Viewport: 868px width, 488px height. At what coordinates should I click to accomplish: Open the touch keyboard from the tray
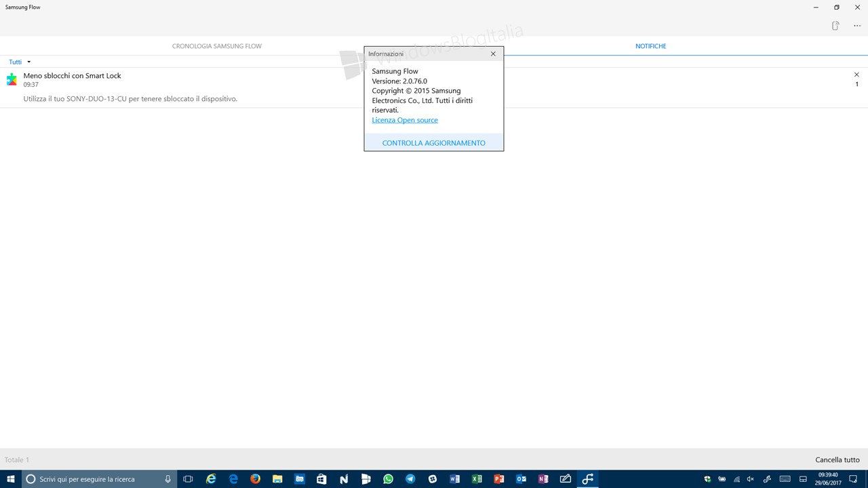click(x=785, y=479)
